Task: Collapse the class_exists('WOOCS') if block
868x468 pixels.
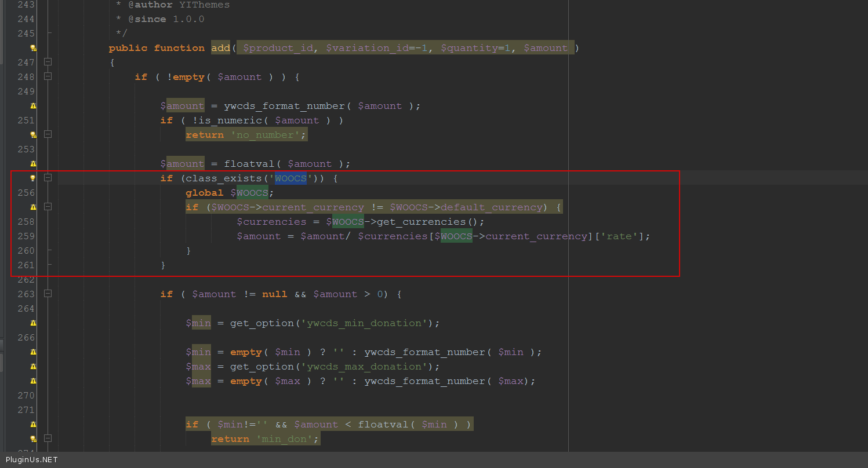Action: tap(48, 178)
